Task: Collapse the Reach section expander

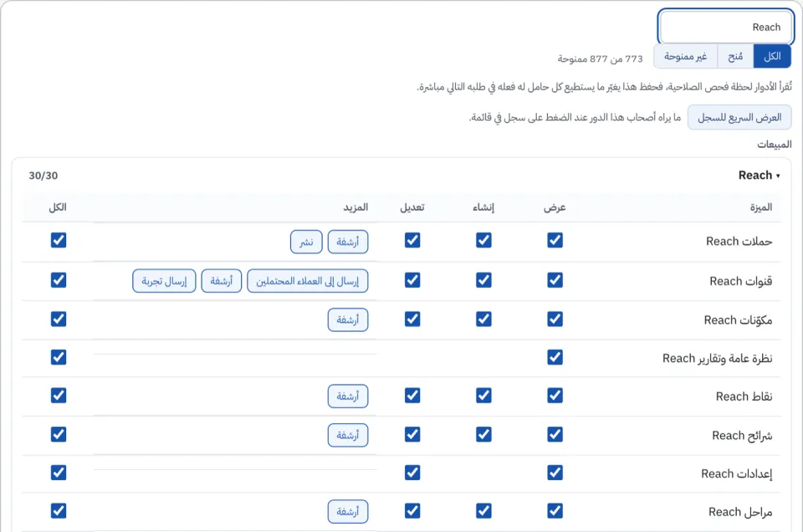Action: [x=759, y=176]
